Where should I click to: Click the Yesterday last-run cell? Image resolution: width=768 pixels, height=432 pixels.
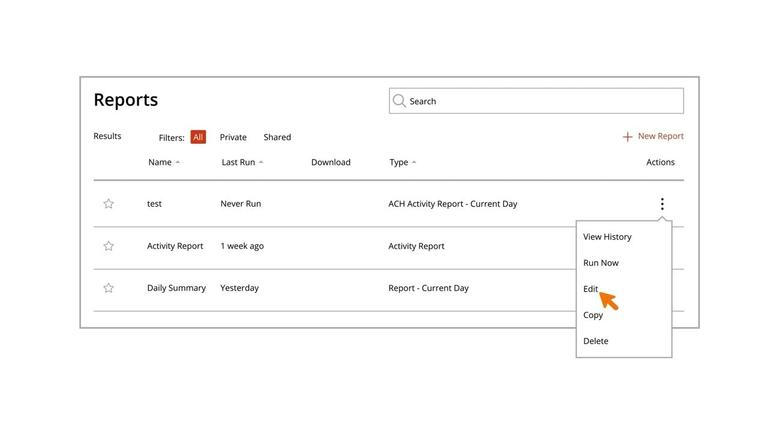click(240, 288)
